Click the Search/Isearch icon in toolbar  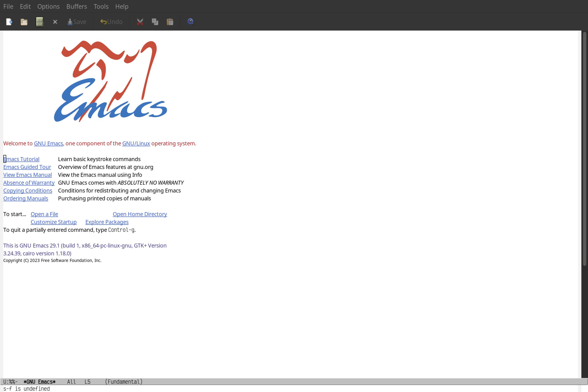[x=190, y=21]
